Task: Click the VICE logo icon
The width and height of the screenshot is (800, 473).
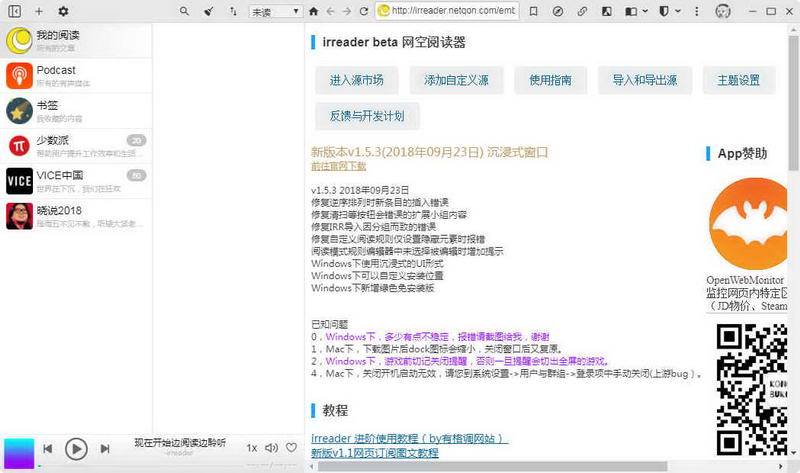Action: pyautogui.click(x=19, y=181)
